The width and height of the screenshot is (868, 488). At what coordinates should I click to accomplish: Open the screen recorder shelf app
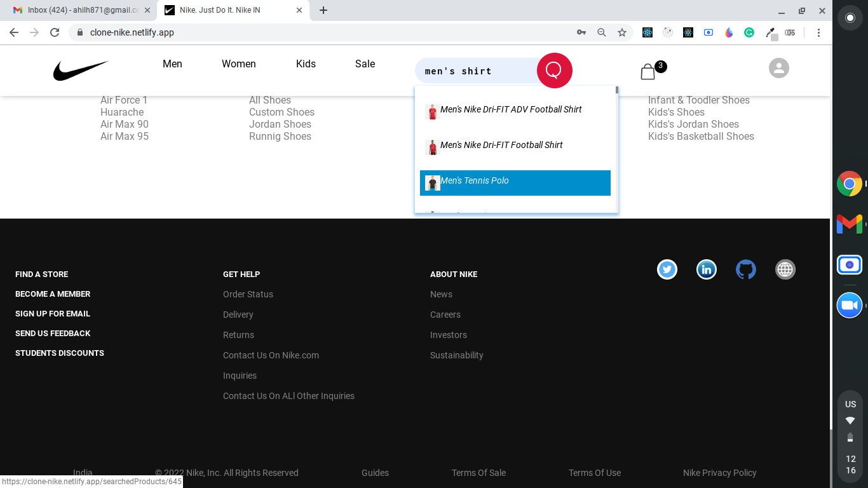(850, 264)
